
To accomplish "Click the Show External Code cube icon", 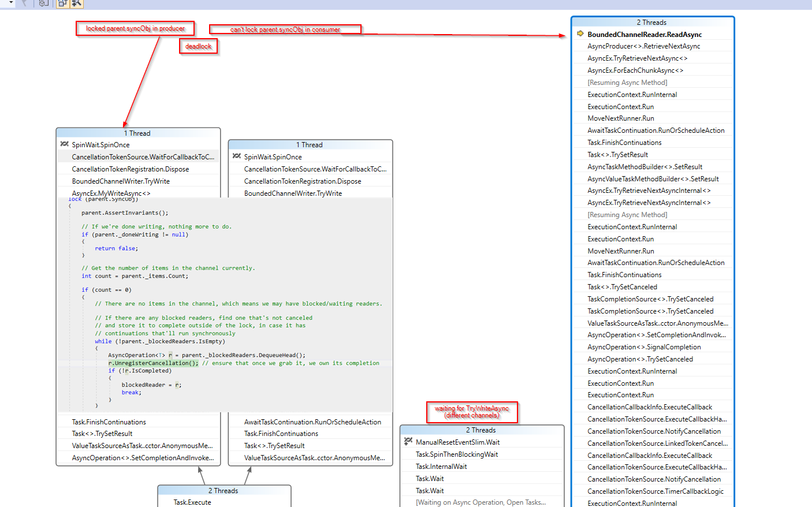I will pos(43,3).
